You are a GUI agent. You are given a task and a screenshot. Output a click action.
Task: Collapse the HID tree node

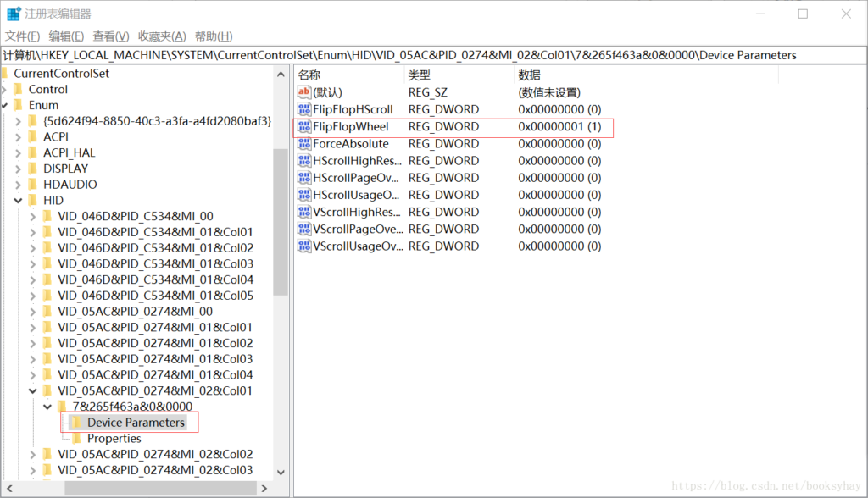19,201
